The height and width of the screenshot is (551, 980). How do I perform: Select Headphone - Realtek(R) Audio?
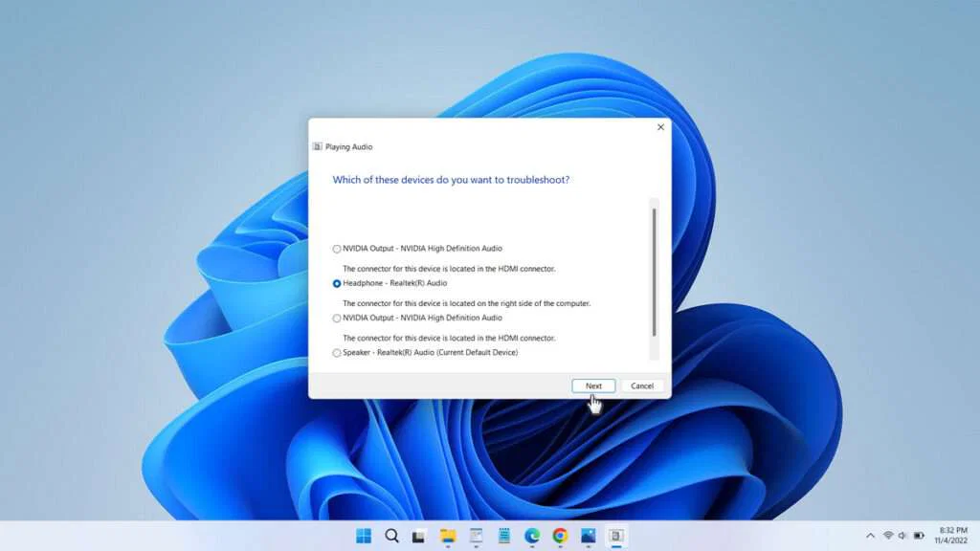[336, 283]
